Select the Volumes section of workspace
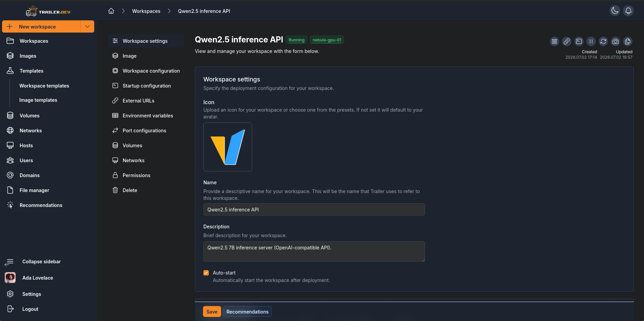 coord(146,146)
